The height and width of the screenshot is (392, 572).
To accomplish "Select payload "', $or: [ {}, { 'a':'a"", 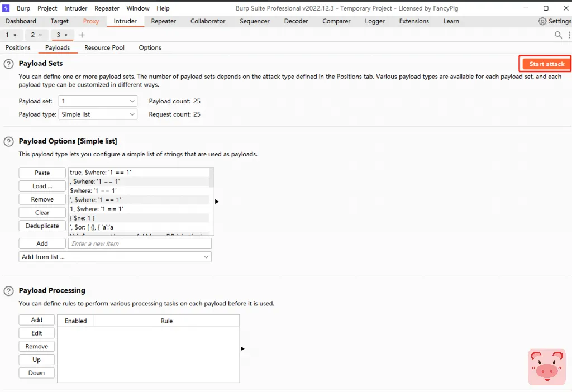I will [139, 227].
